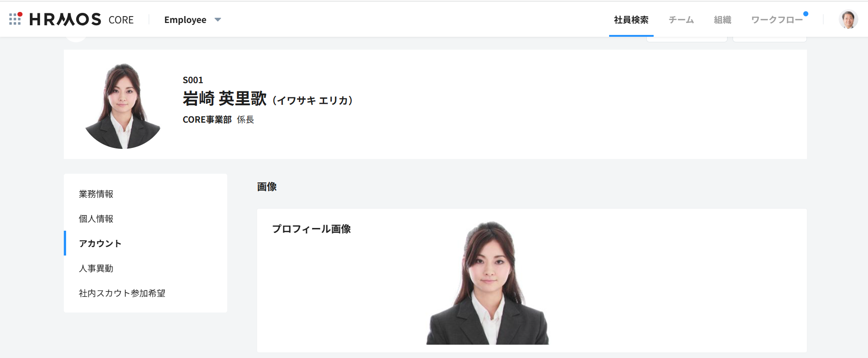This screenshot has height=358, width=868.
Task: Click the employee number S001
Action: pos(193,80)
